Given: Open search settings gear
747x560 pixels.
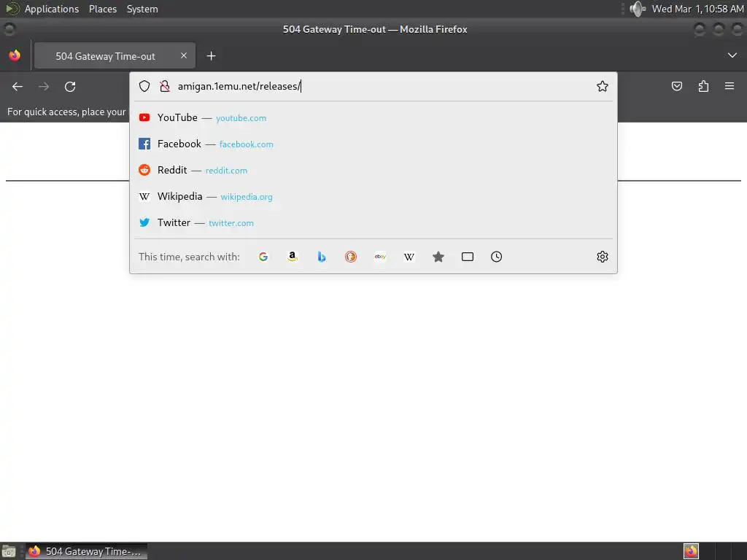Looking at the screenshot, I should [602, 257].
